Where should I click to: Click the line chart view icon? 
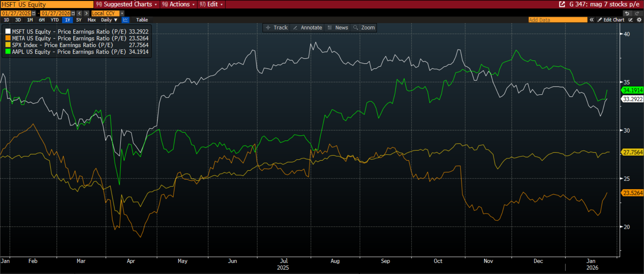pos(125,20)
